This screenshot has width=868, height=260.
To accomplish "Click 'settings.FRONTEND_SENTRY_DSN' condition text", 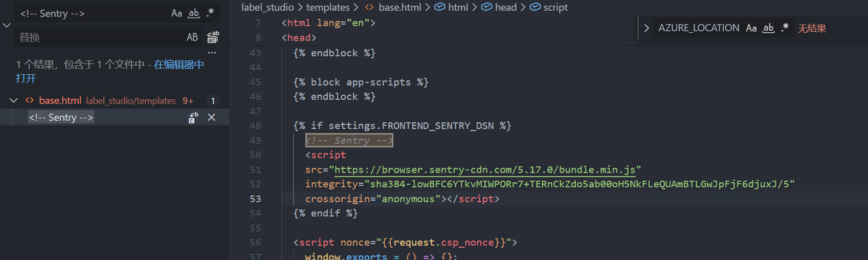I will pyautogui.click(x=411, y=126).
